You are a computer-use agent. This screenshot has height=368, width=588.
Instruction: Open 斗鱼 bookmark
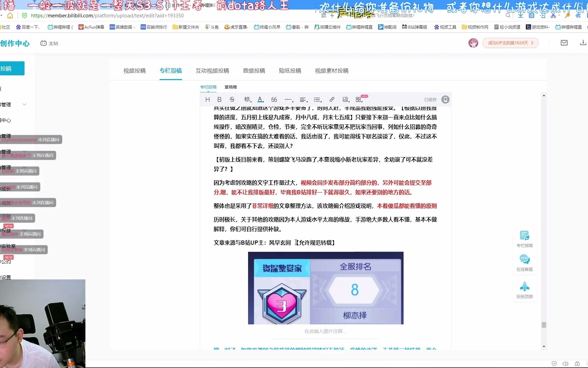(212, 27)
